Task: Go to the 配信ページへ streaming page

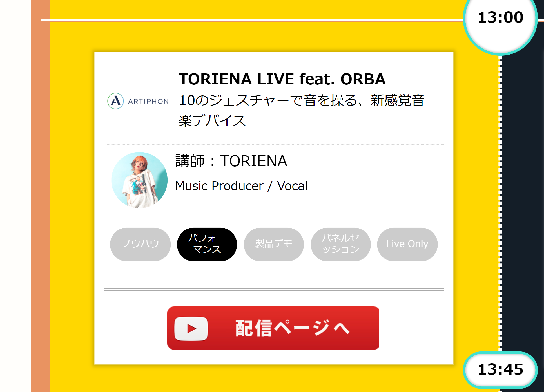Action: click(273, 328)
